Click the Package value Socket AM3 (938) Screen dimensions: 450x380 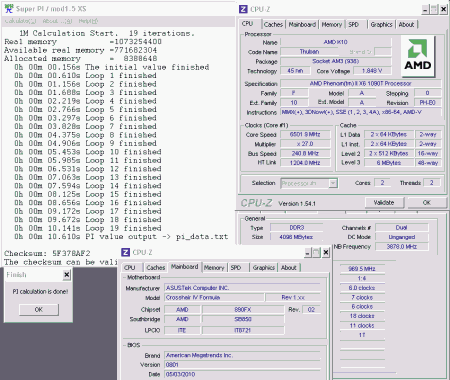[335, 61]
